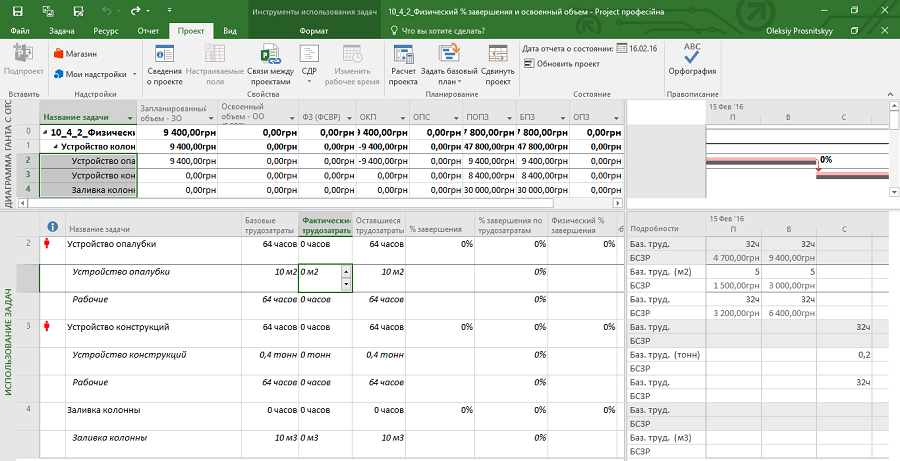This screenshot has height=461, width=900.
Task: Open Освоенный объем - ОО filter dropdown
Action: (293, 118)
